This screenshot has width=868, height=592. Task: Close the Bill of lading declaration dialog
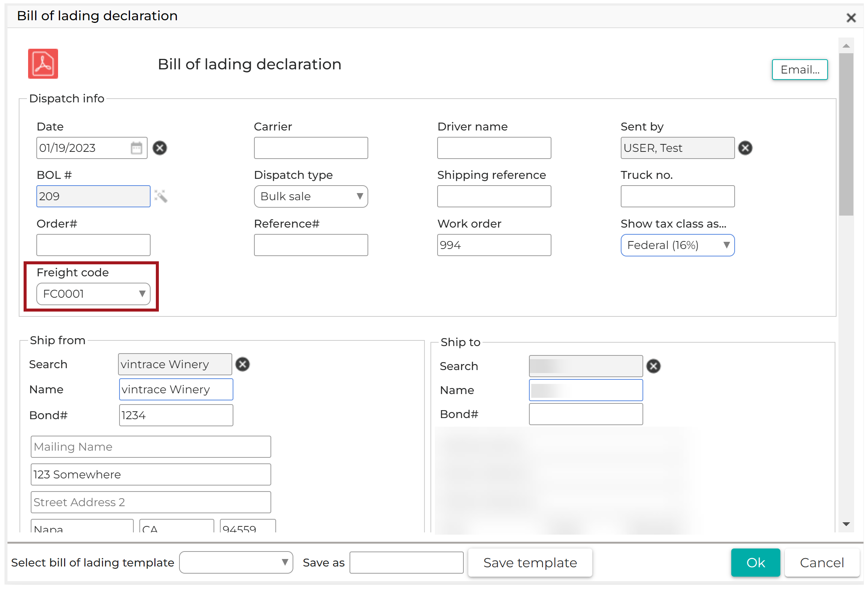tap(851, 18)
